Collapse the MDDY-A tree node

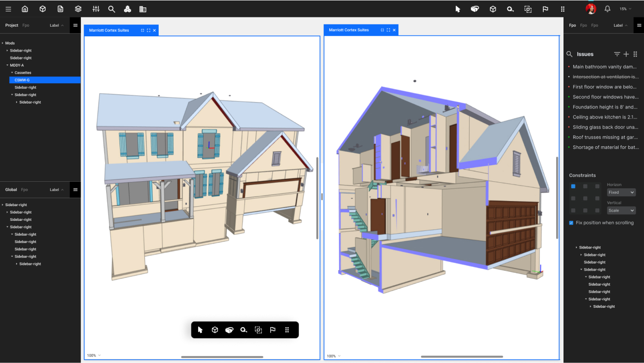7,65
